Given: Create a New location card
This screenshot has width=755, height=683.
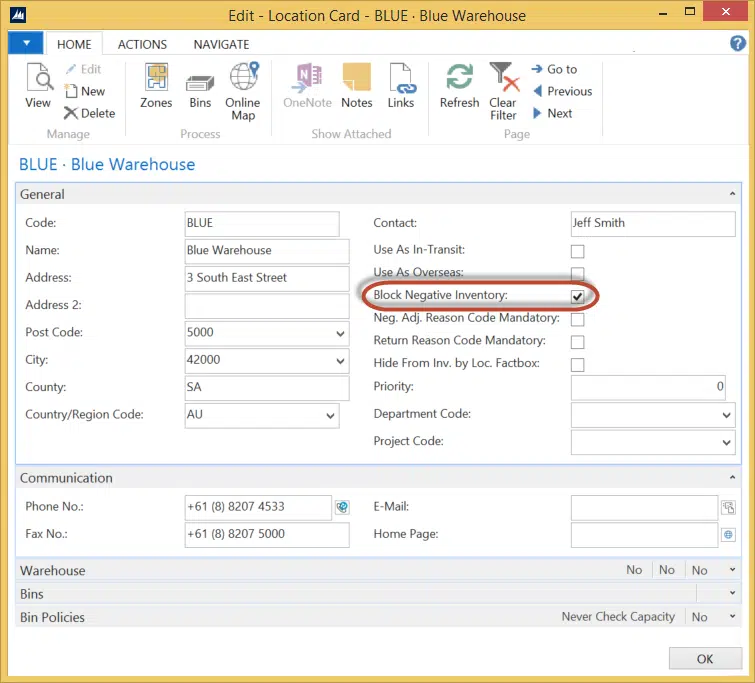Looking at the screenshot, I should 85,91.
